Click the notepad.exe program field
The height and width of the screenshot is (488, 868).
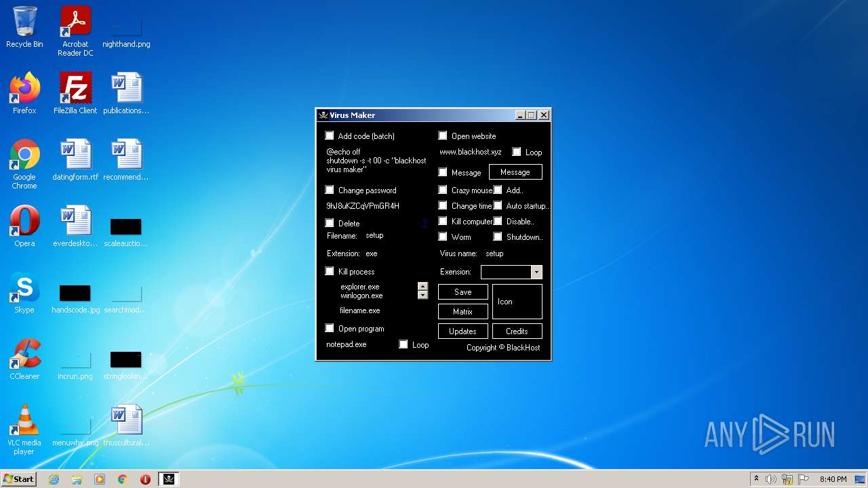347,344
